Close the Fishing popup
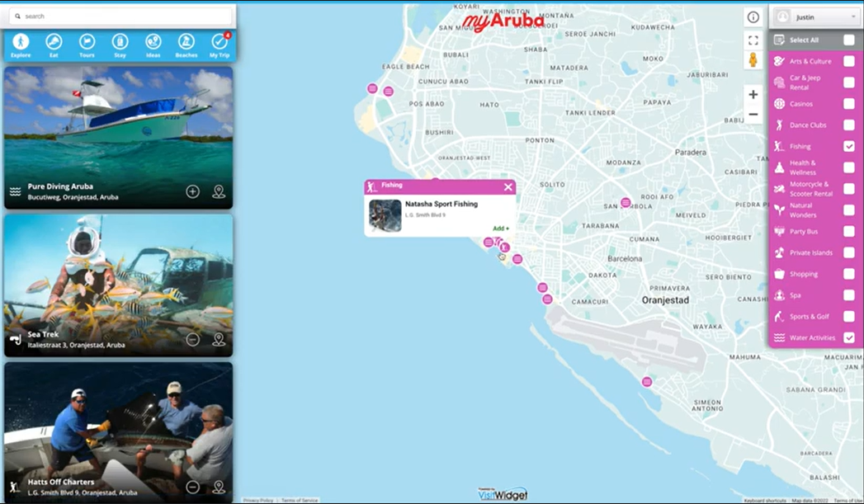The width and height of the screenshot is (864, 504). [x=508, y=187]
